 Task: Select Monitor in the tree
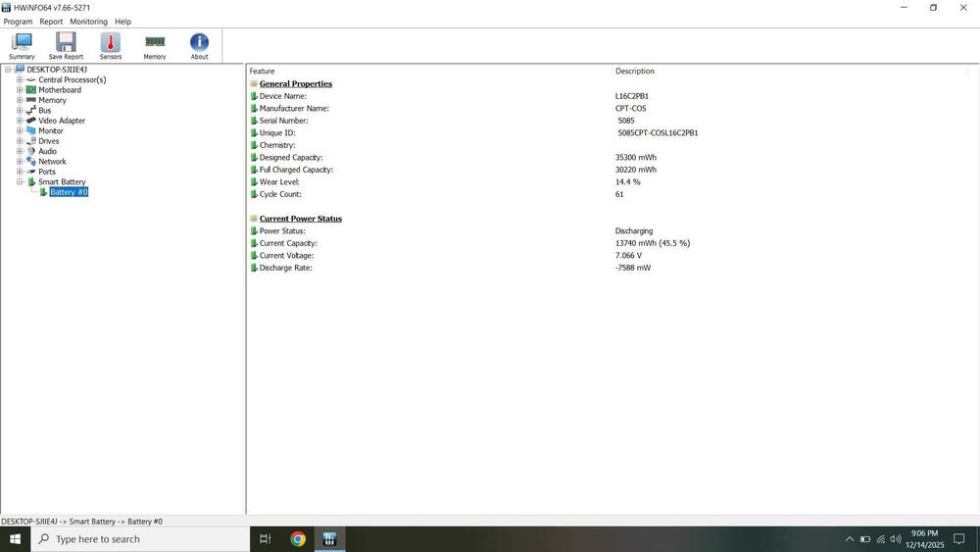(51, 130)
